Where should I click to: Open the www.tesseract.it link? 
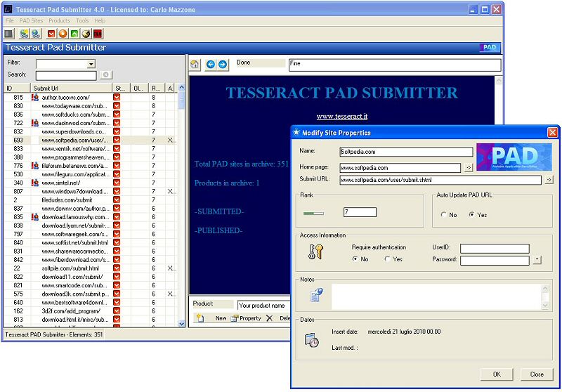pos(342,117)
